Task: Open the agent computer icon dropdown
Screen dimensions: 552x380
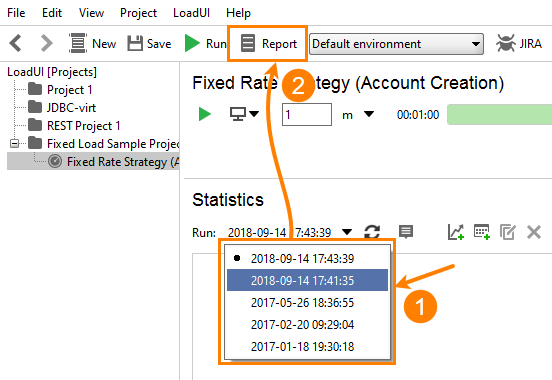Action: (244, 114)
